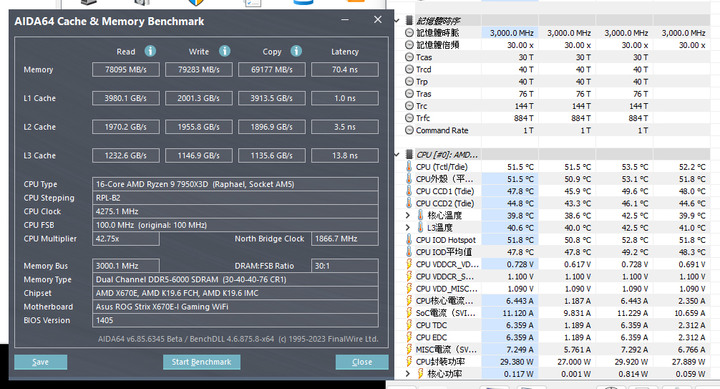Click the CPU核心電流 current icon

click(x=409, y=301)
